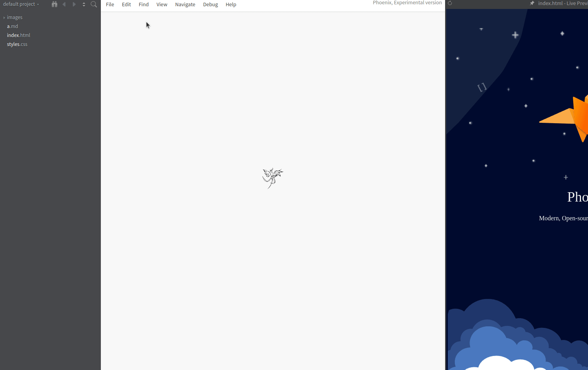The width and height of the screenshot is (588, 370).
Task: Click the binoculars show-in-file-tree icon
Action: tap(55, 4)
